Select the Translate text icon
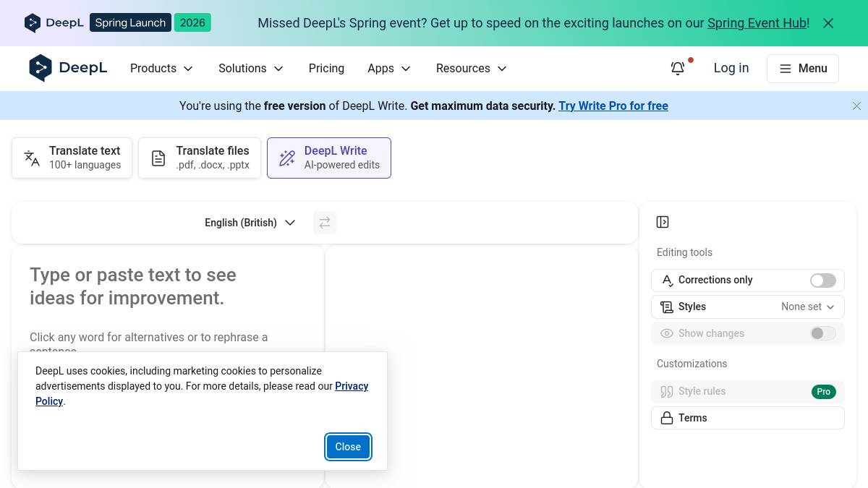868x488 pixels. tap(31, 158)
